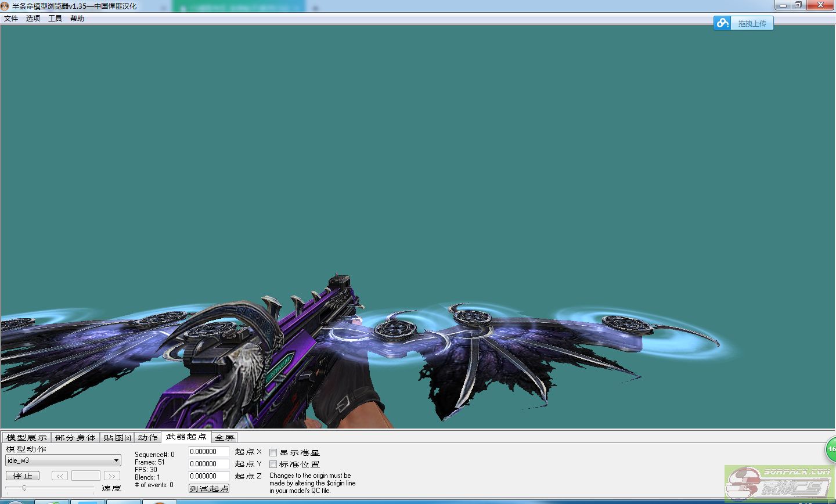Image resolution: width=836 pixels, height=504 pixels.
Task: Click the green badge at right edge
Action: [831, 449]
